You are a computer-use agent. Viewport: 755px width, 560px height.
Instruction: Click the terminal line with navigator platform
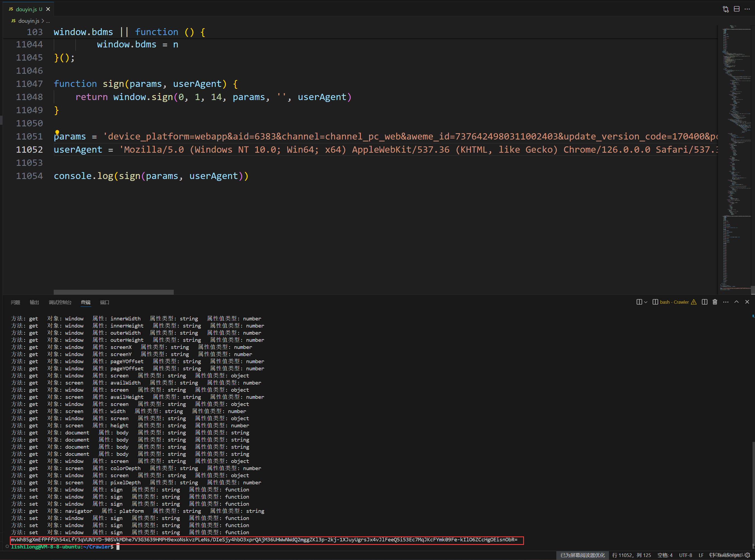pyautogui.click(x=138, y=511)
